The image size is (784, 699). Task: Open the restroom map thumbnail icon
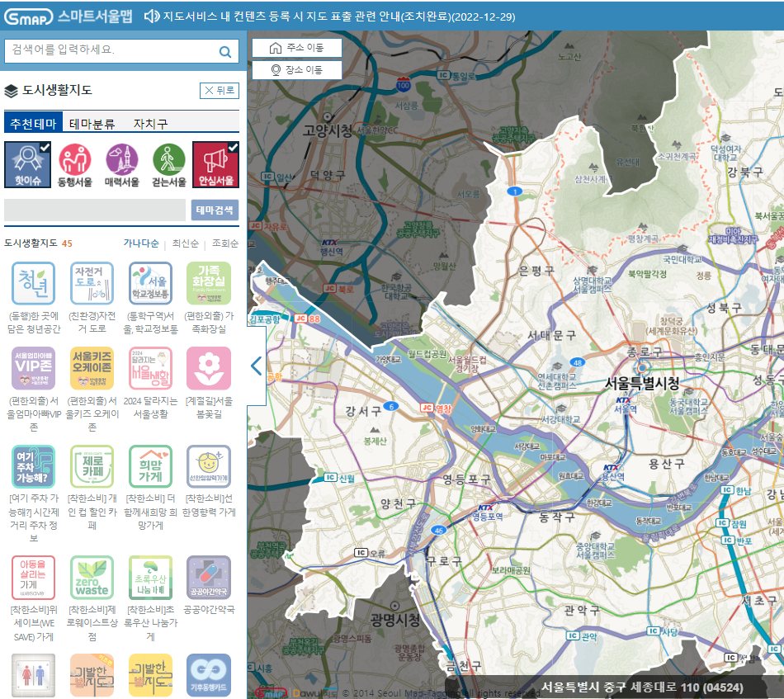pyautogui.click(x=34, y=675)
